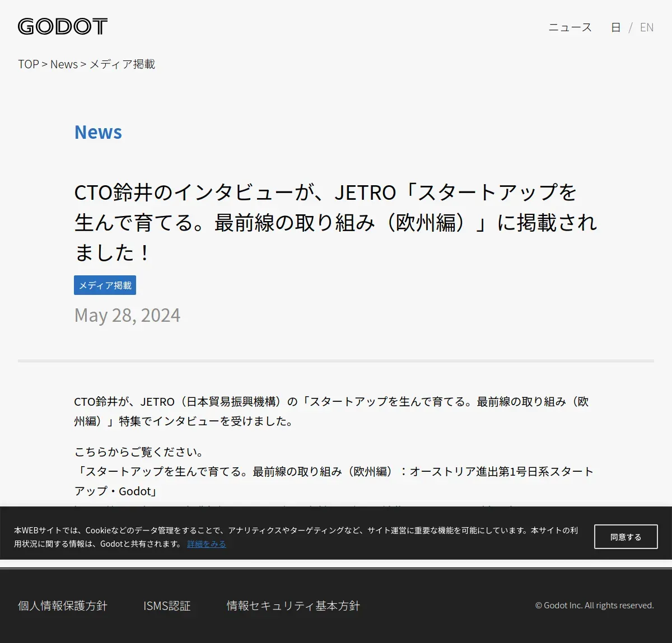Open 情報セキュリティ基本方針 footer link

pos(293,606)
